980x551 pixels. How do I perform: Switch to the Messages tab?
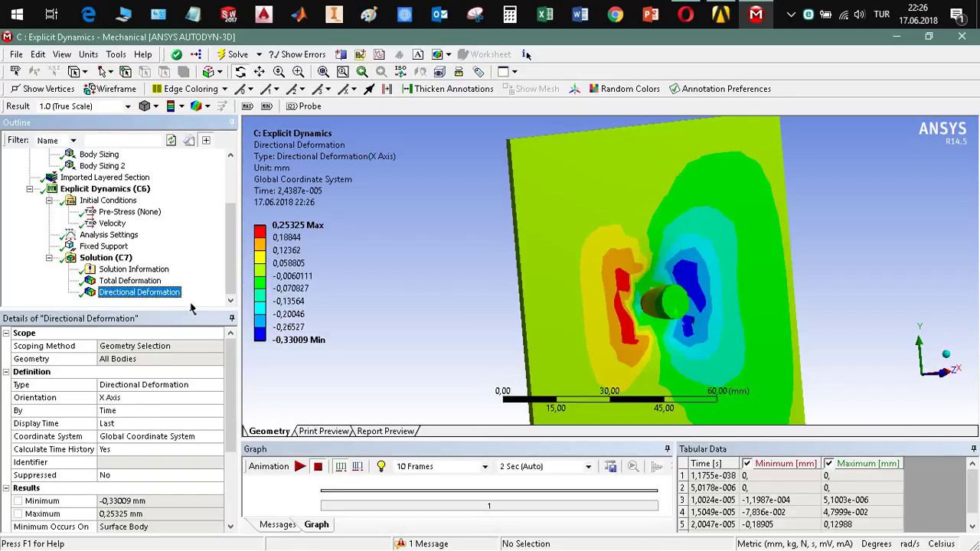click(x=277, y=525)
